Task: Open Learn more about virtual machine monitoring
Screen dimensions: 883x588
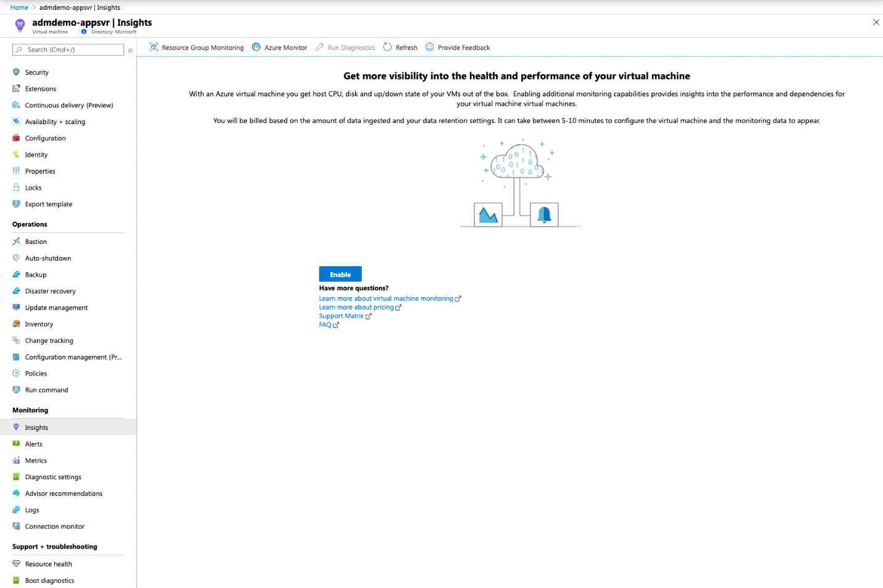Action: point(390,298)
